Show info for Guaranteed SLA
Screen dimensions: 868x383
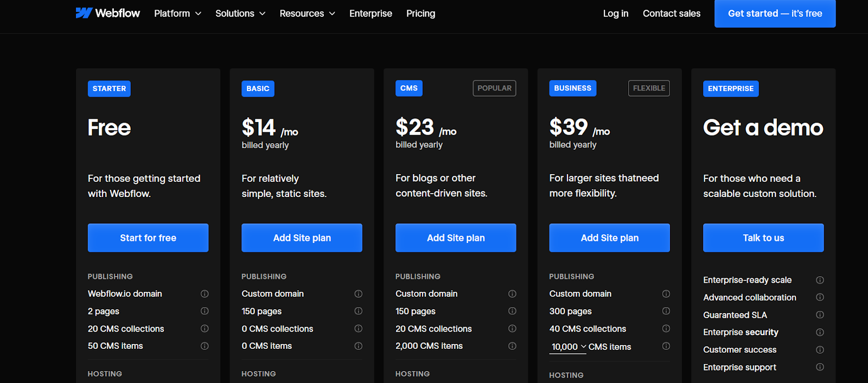tap(820, 315)
